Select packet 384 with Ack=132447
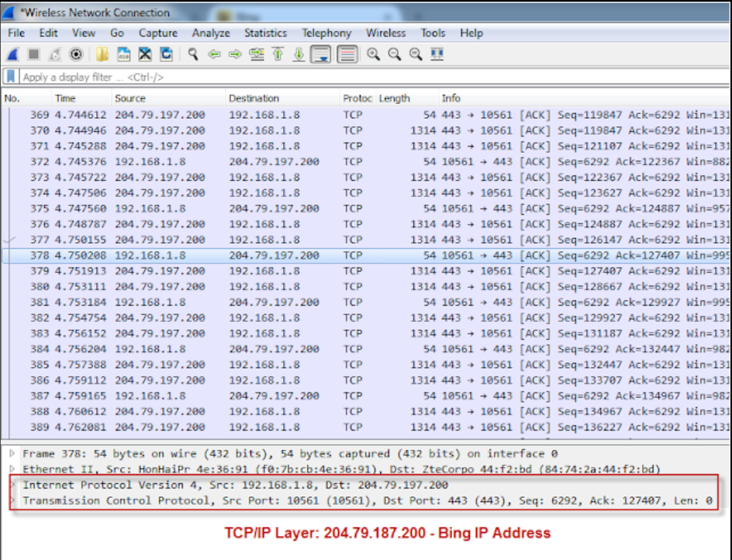732x560 pixels. pos(366,349)
